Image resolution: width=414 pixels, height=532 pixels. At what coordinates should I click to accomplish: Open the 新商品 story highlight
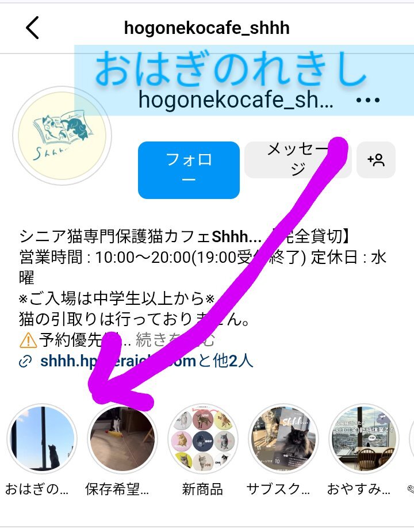202,438
